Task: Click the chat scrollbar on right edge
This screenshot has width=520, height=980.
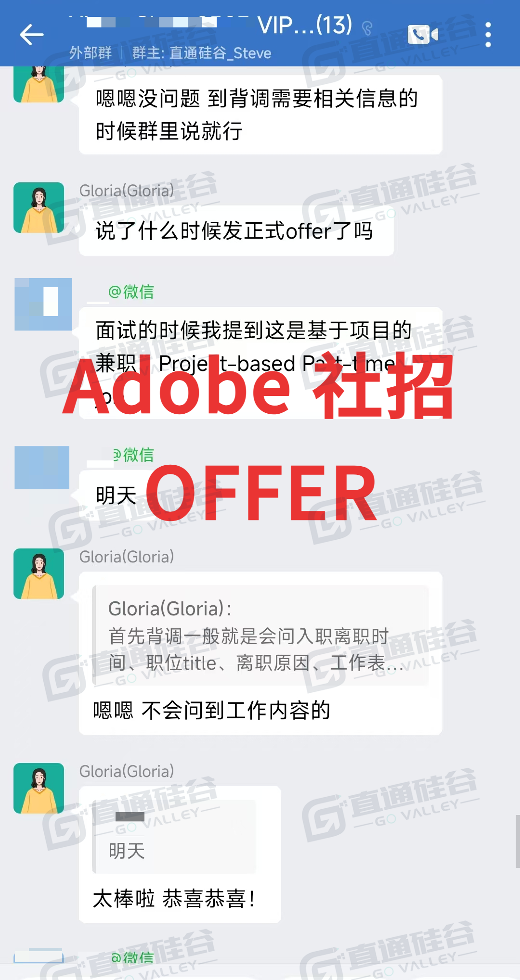Action: [518, 841]
